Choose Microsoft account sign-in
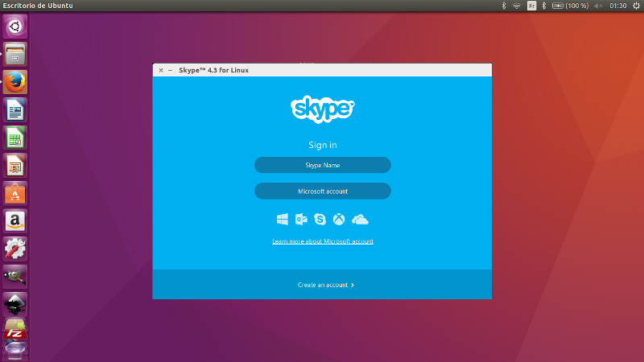This screenshot has height=362, width=644. click(x=323, y=191)
